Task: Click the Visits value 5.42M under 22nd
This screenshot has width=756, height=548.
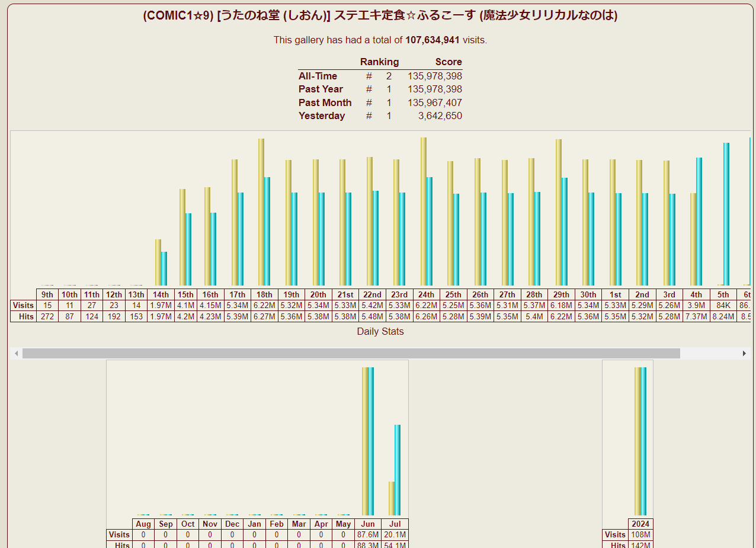Action: [x=372, y=305]
